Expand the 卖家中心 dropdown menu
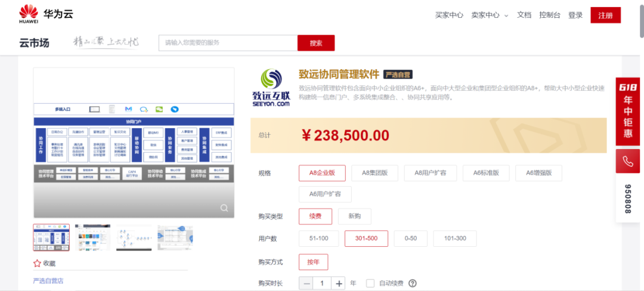644x291 pixels. [x=490, y=15]
